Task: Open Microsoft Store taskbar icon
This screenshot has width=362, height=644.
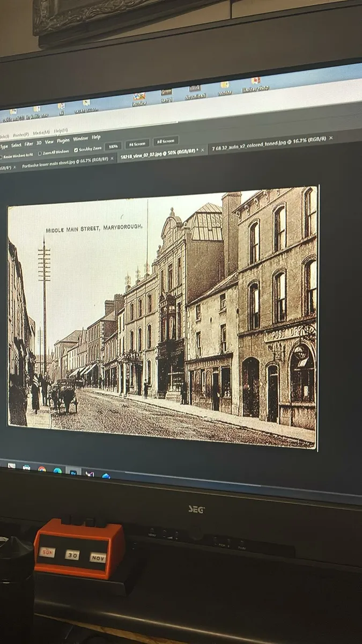Action: pos(26,467)
